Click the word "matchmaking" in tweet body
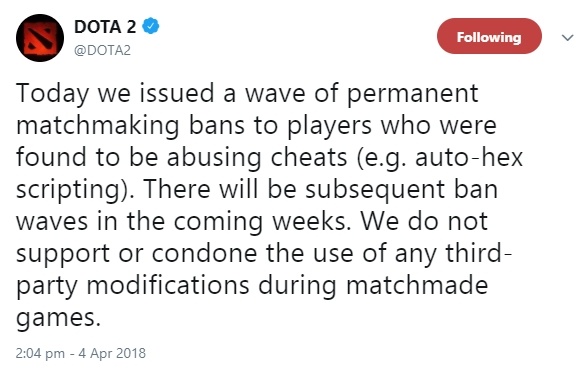 (98, 126)
